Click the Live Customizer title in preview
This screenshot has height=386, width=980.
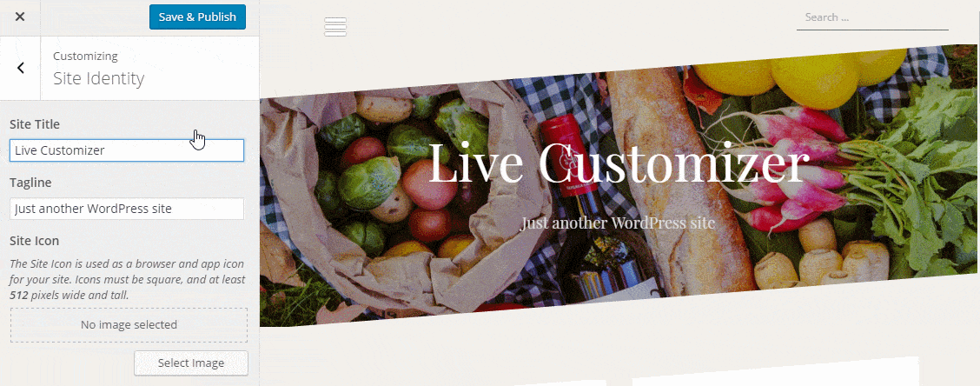619,163
